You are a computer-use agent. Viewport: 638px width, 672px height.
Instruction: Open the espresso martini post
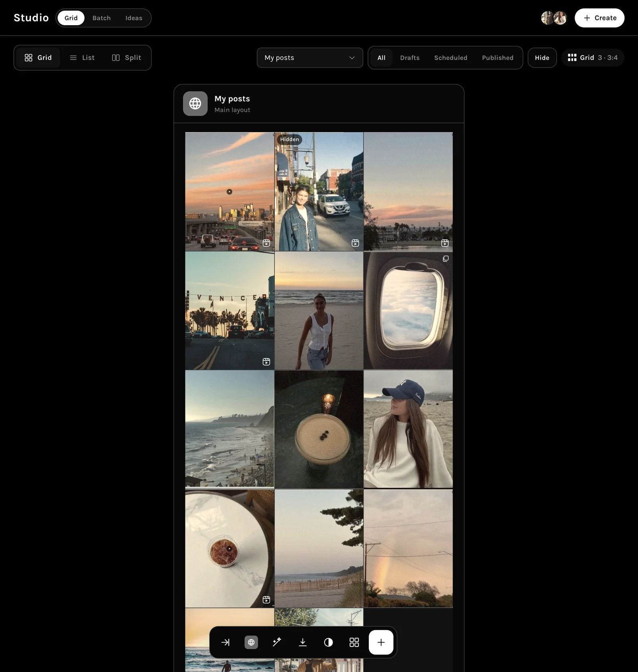click(319, 429)
